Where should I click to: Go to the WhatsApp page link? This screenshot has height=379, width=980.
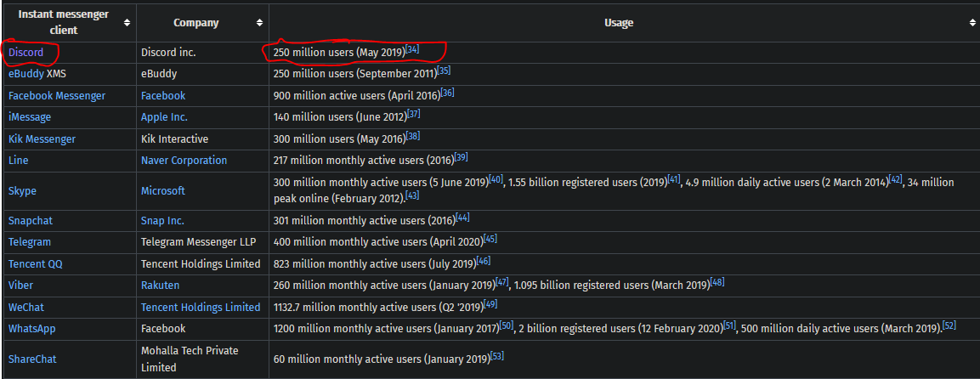pyautogui.click(x=31, y=329)
